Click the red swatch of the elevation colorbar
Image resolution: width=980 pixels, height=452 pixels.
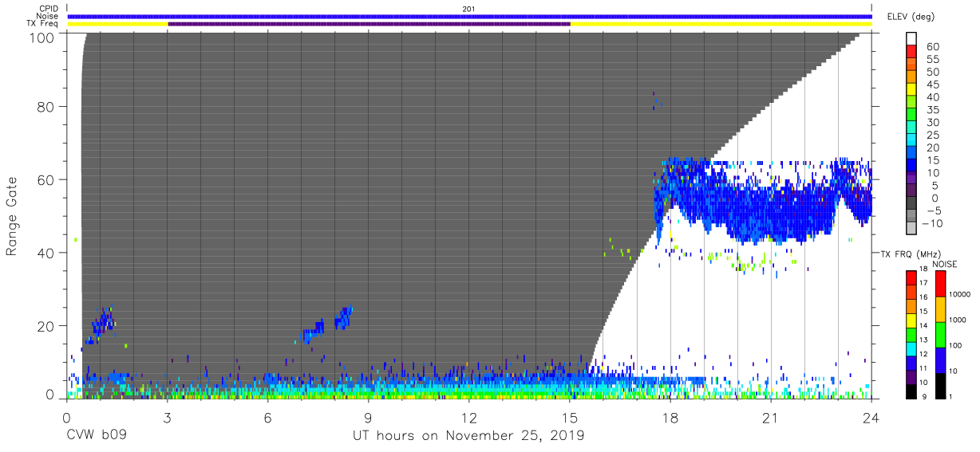click(913, 51)
